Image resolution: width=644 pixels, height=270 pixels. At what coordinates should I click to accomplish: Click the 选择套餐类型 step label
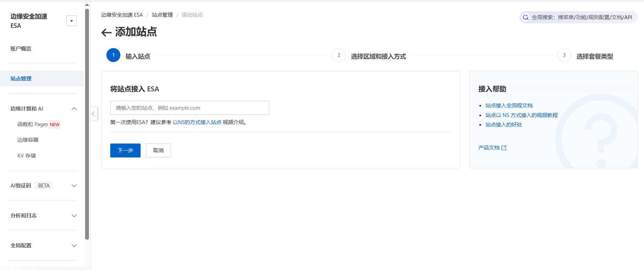[595, 56]
